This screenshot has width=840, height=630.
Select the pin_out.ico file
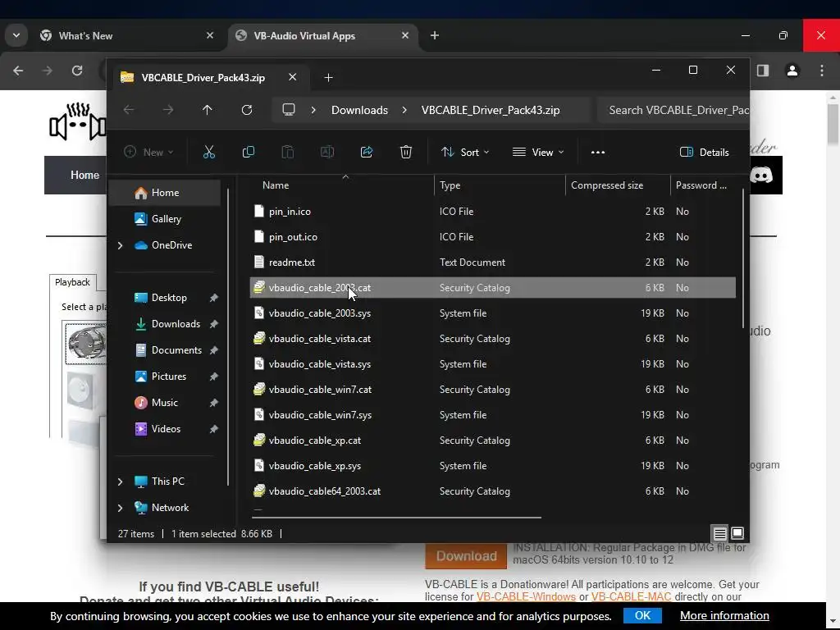(493, 237)
